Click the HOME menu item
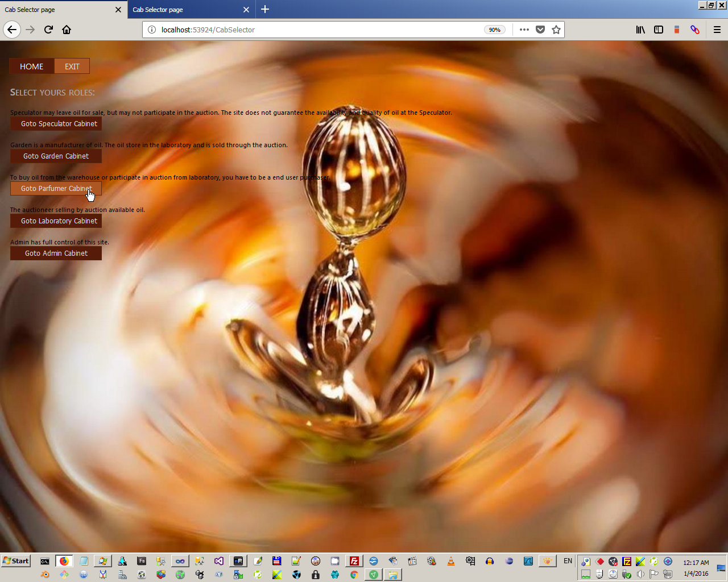The height and width of the screenshot is (582, 728). click(x=32, y=66)
